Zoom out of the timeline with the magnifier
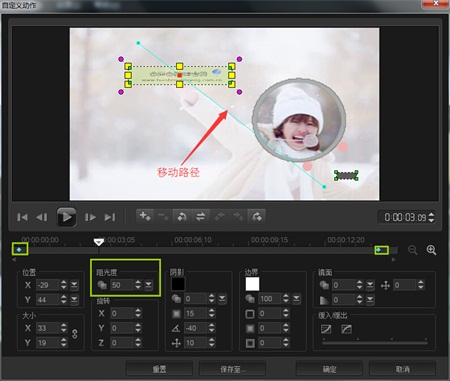 tap(413, 250)
